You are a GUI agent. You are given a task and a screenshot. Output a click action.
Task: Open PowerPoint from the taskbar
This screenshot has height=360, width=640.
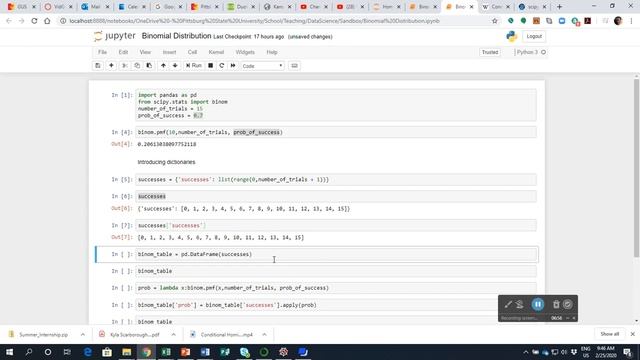pos(185,352)
